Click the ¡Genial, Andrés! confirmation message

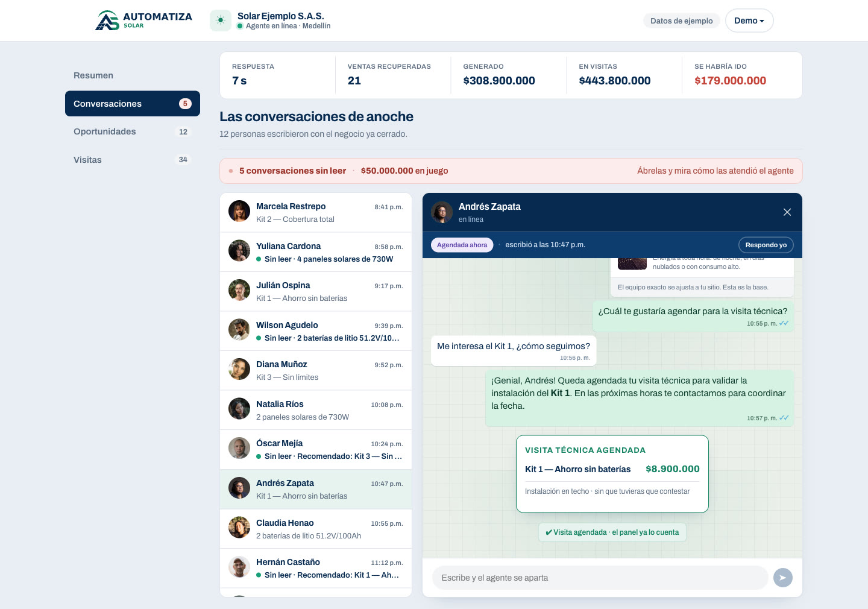[640, 398]
